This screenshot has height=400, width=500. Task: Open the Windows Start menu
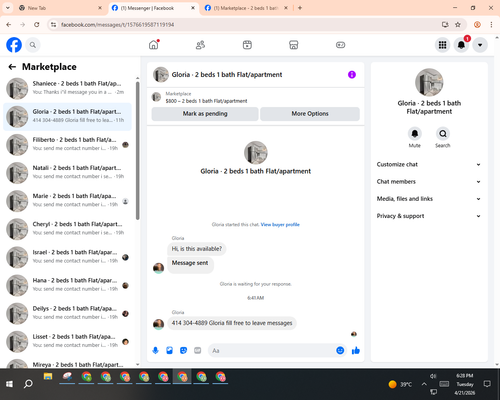pyautogui.click(x=9, y=384)
